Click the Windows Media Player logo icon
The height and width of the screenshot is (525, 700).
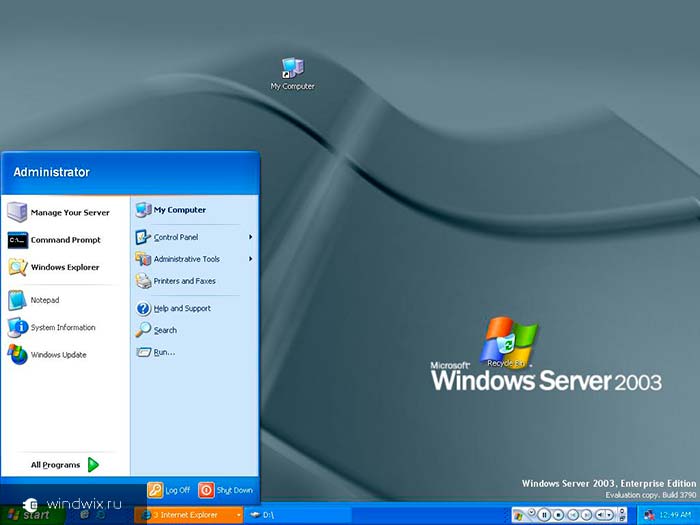pyautogui.click(x=519, y=516)
